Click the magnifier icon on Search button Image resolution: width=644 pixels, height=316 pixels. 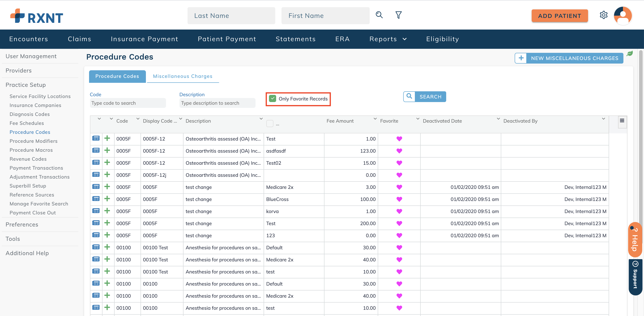[x=409, y=96]
